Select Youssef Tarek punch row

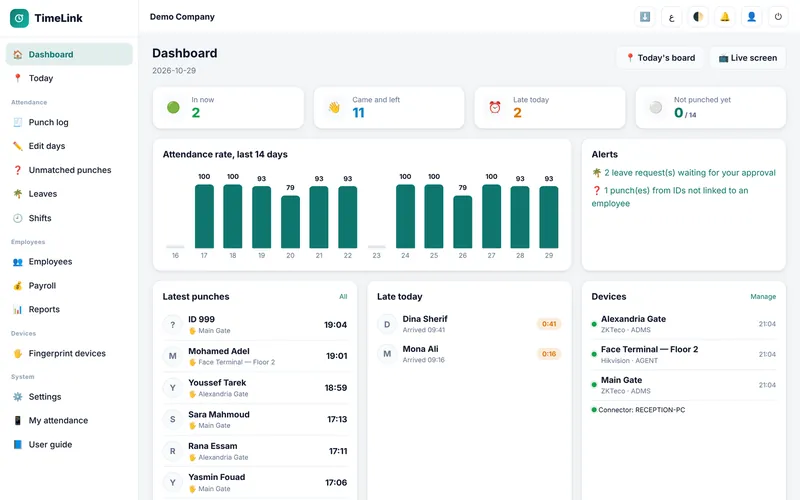tap(255, 388)
